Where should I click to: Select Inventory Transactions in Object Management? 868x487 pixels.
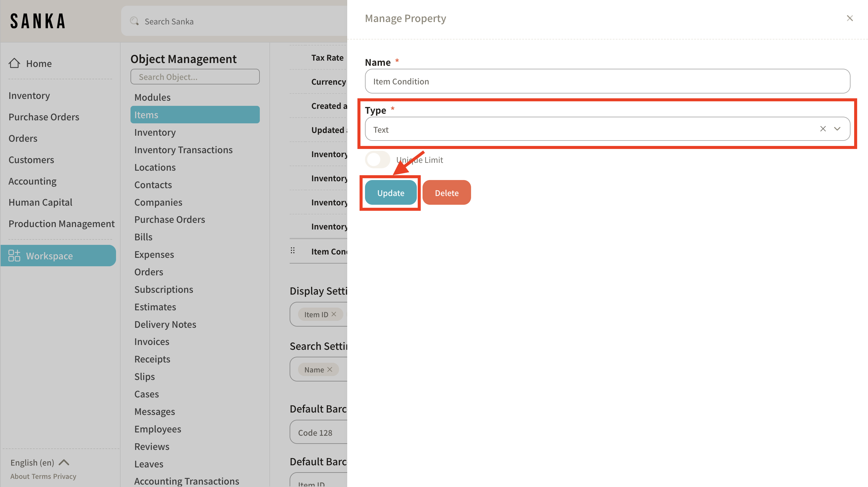point(183,150)
